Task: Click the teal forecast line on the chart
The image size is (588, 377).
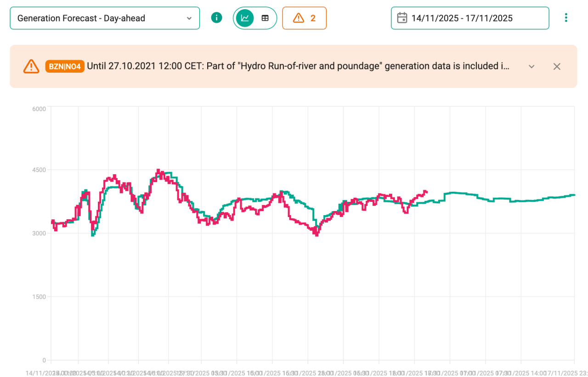Action: point(459,194)
